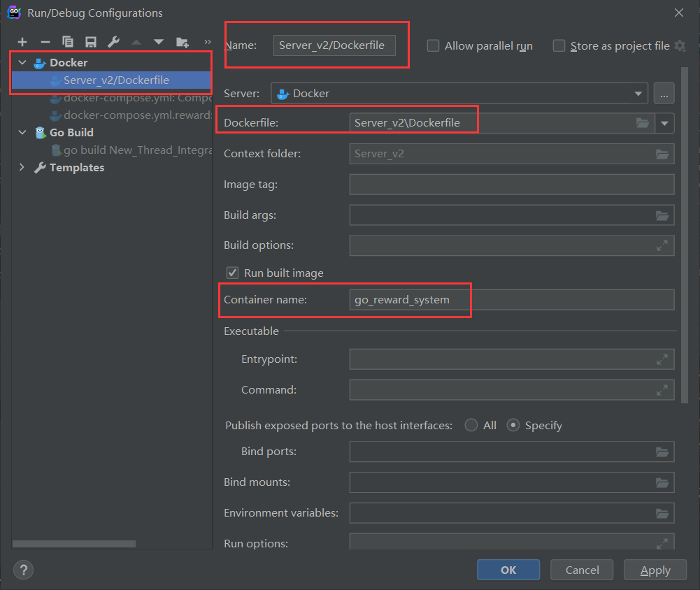The image size is (700, 590).
Task: Browse for Dockerfile using folder icon
Action: tap(643, 123)
